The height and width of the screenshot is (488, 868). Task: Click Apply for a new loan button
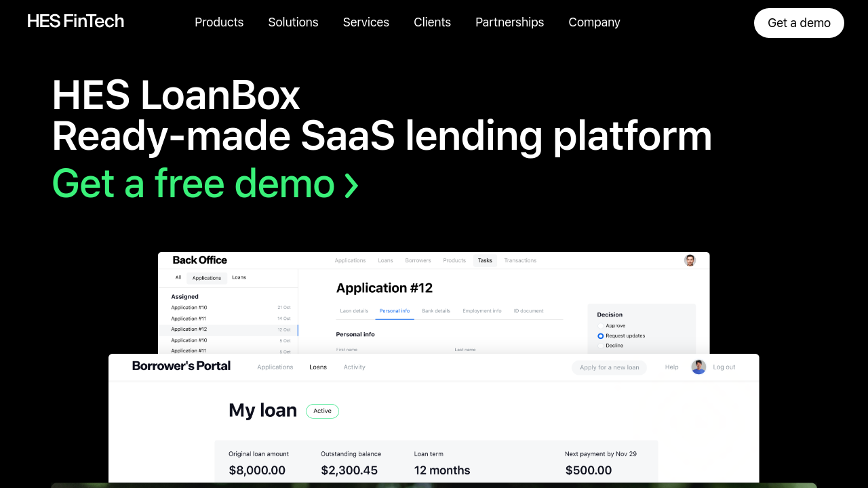(609, 367)
